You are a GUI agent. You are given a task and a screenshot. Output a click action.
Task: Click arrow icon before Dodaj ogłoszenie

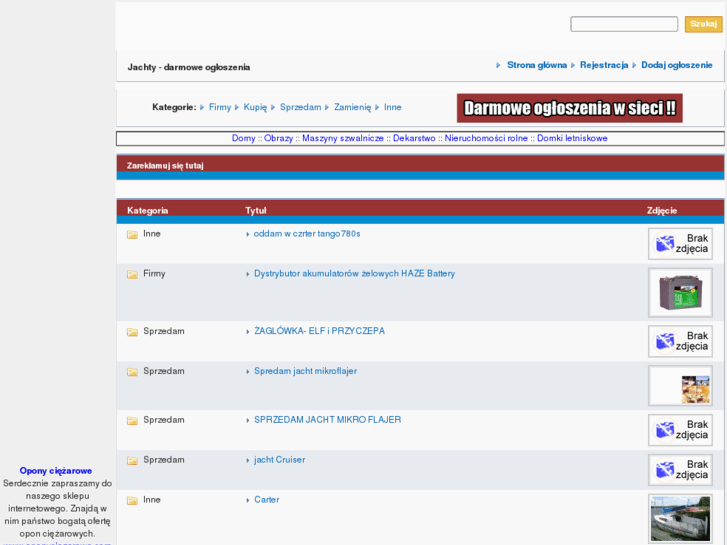(x=634, y=65)
